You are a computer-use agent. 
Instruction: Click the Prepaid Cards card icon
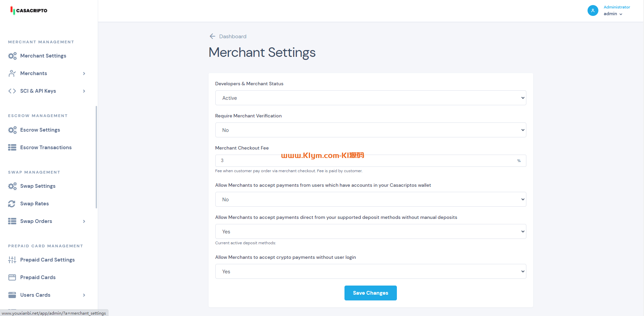pyautogui.click(x=12, y=277)
